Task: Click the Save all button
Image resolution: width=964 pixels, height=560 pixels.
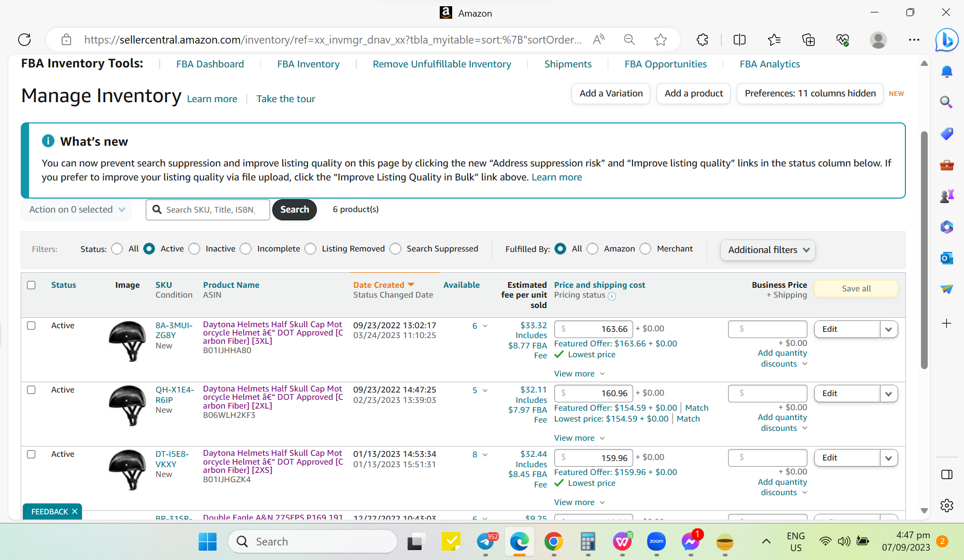Action: pos(856,289)
